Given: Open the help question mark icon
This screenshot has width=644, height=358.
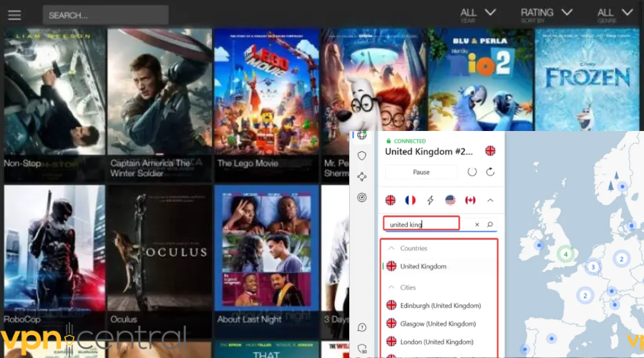Looking at the screenshot, I should pos(362,327).
